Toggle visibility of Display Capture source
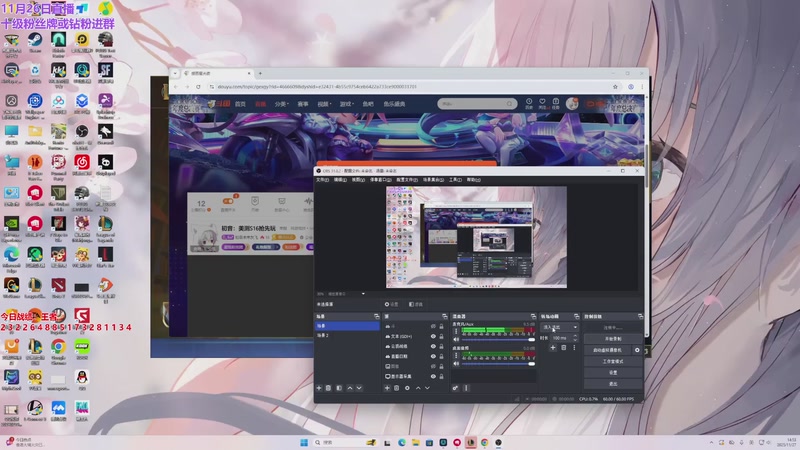 [433, 377]
